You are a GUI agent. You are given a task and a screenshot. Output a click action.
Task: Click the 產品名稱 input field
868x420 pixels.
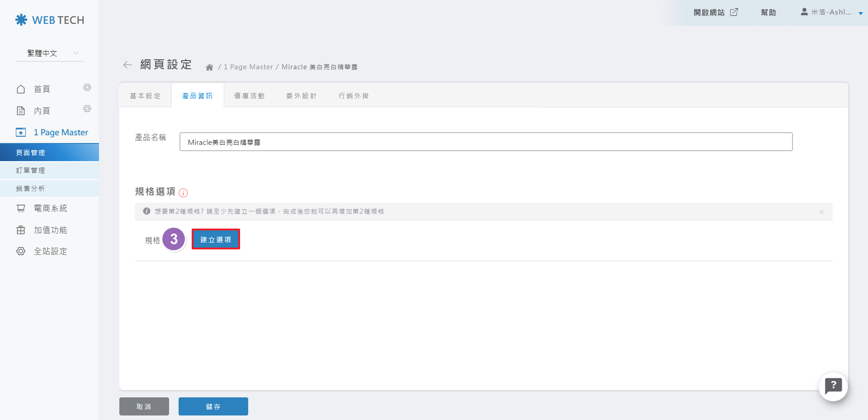pyautogui.click(x=486, y=142)
